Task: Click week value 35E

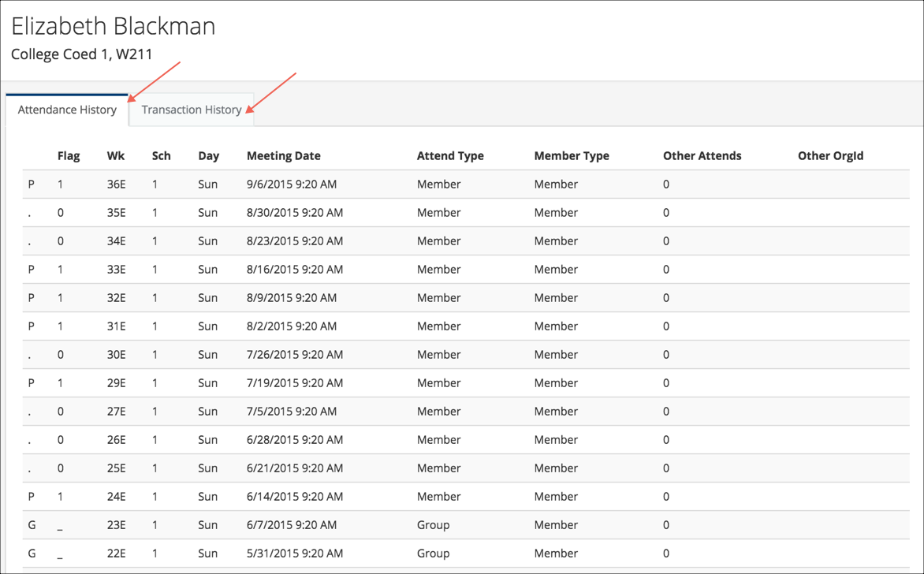Action: 116,213
